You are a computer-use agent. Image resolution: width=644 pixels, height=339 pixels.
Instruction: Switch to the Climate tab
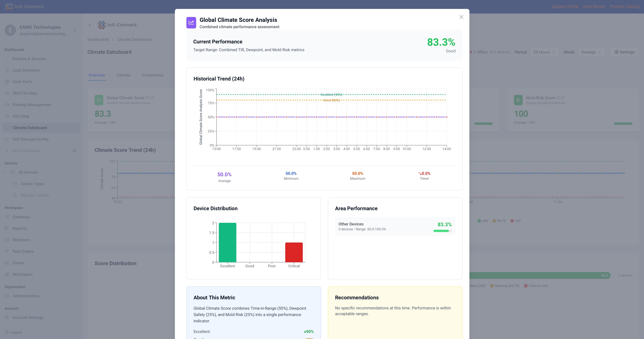(123, 75)
